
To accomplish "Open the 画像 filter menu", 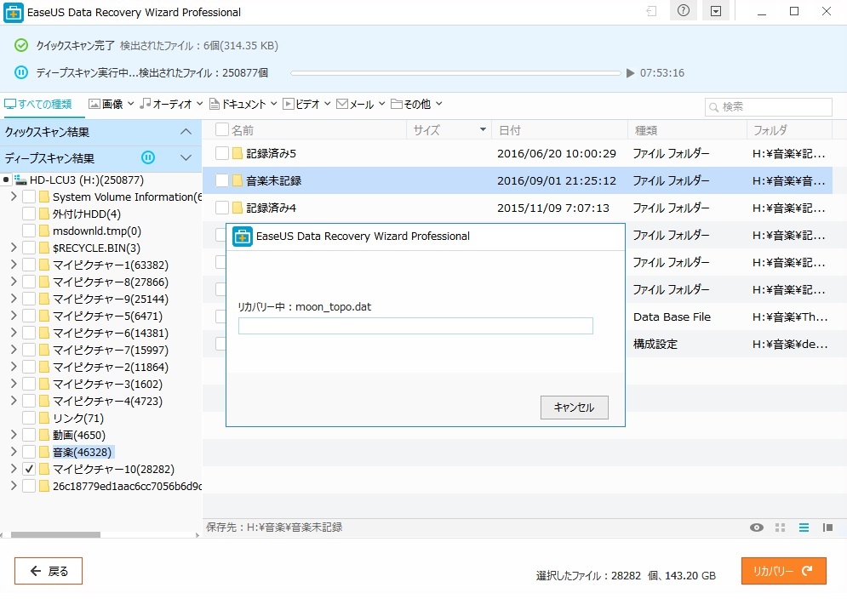I will click(111, 104).
